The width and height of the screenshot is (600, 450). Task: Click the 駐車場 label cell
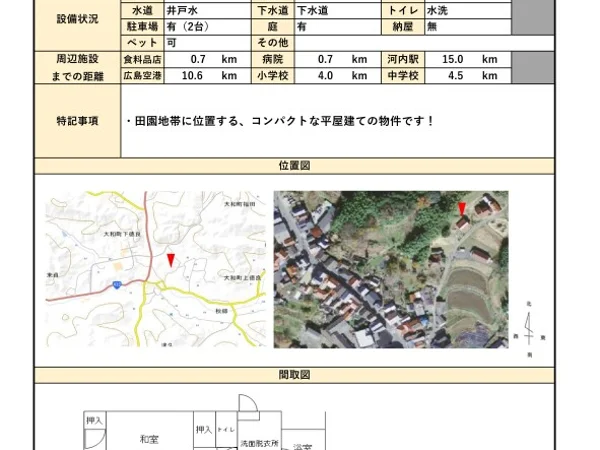[142, 27]
